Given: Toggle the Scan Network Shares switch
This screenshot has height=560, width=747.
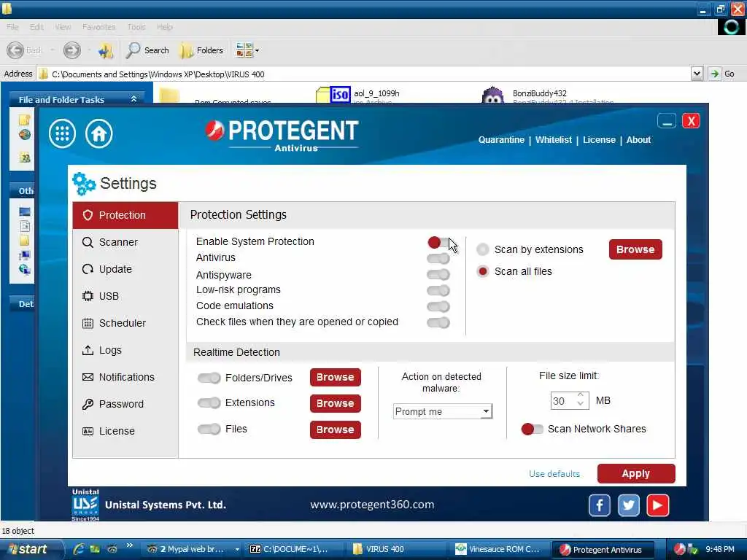Looking at the screenshot, I should coord(532,429).
